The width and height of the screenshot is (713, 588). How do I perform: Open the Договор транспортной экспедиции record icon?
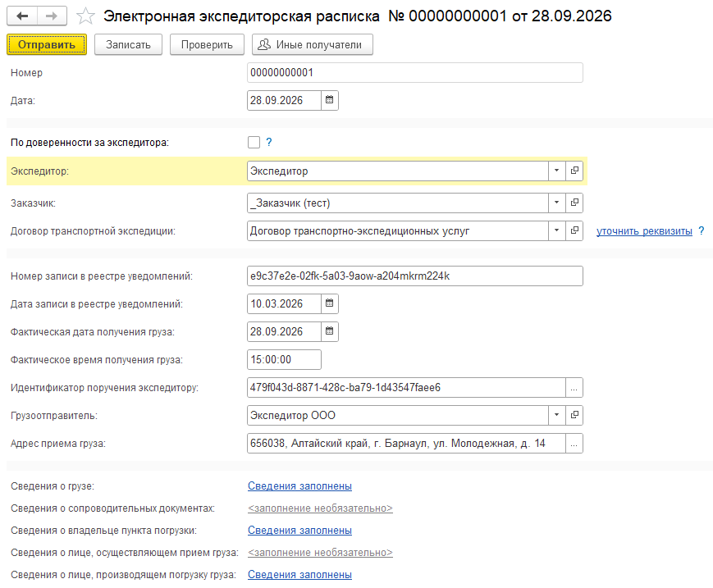(574, 230)
